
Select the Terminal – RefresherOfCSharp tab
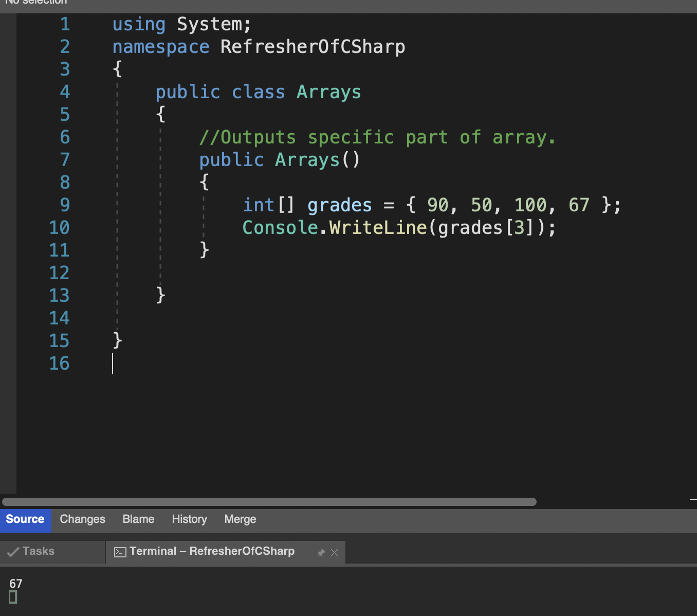(x=225, y=552)
